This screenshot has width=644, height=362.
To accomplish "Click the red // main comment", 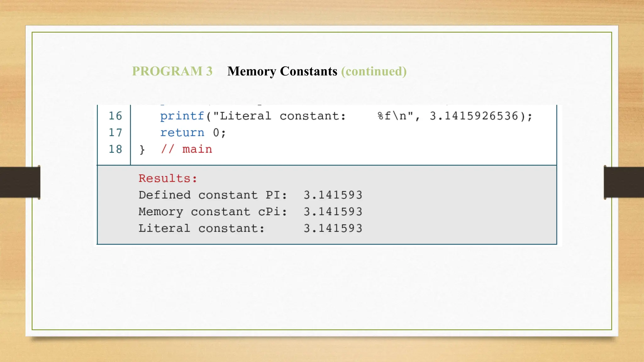I will (186, 149).
